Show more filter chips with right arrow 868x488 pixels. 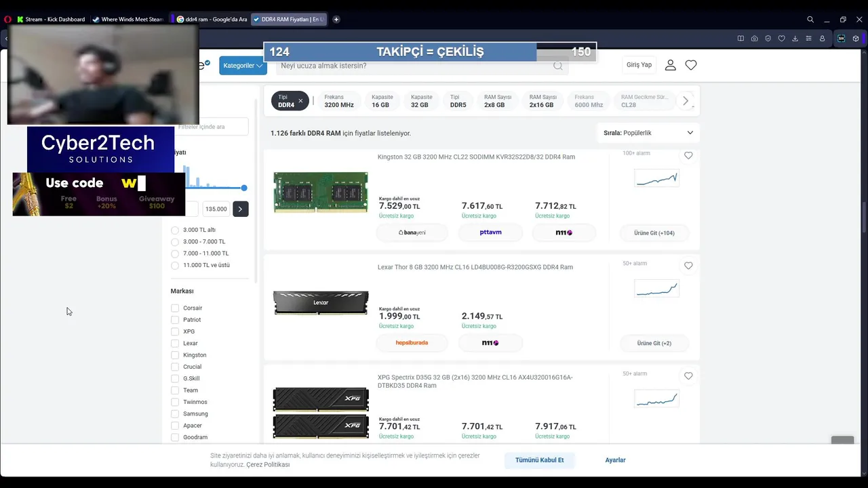tap(686, 101)
